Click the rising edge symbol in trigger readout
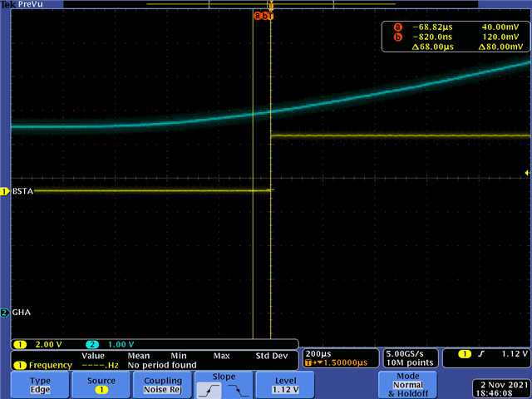 coord(481,354)
